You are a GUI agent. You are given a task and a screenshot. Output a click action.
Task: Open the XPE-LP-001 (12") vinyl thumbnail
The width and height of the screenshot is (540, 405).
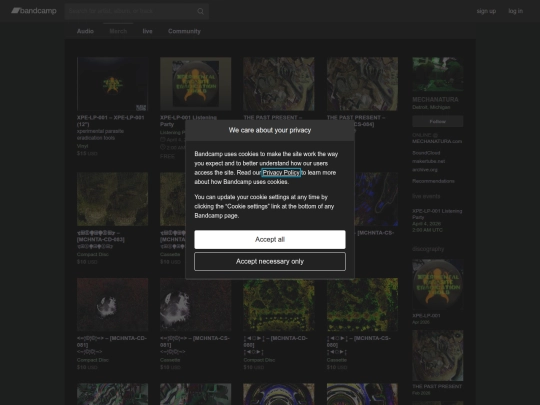click(x=112, y=84)
